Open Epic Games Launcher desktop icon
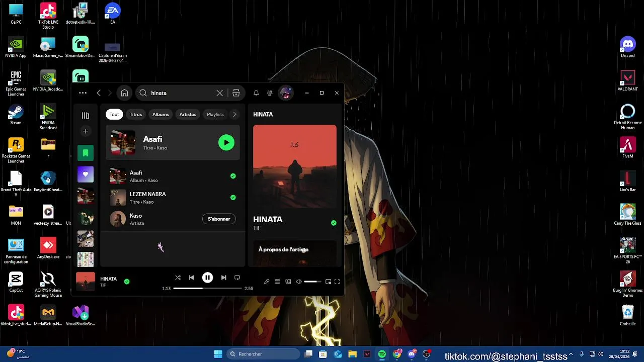Viewport: 644px width, 362px height. point(16,83)
